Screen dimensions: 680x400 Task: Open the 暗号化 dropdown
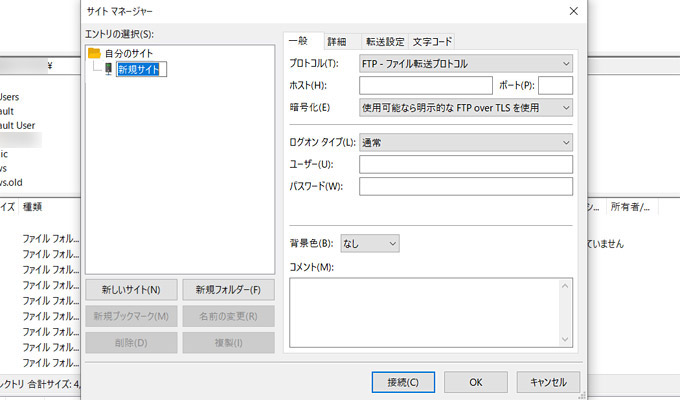coord(466,108)
